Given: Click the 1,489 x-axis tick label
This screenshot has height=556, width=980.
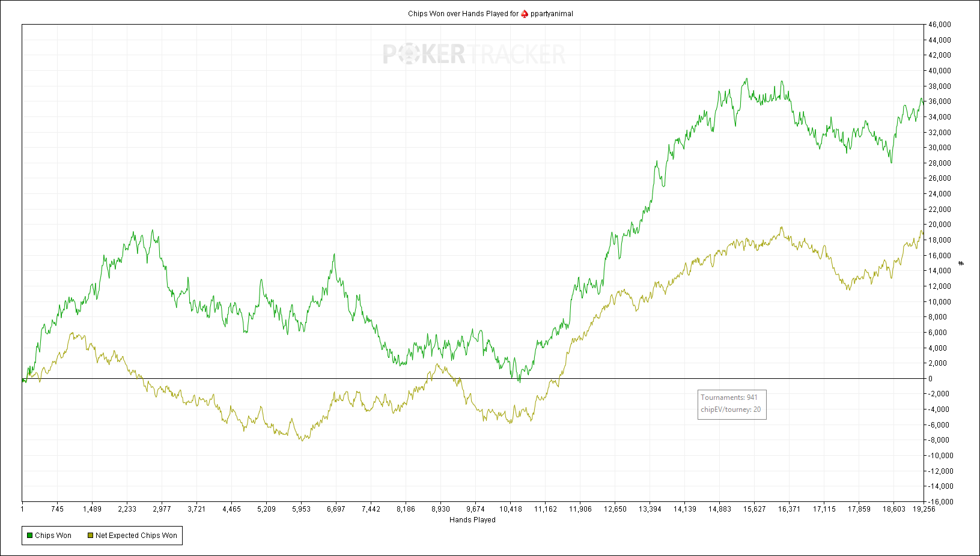Looking at the screenshot, I should point(92,509).
